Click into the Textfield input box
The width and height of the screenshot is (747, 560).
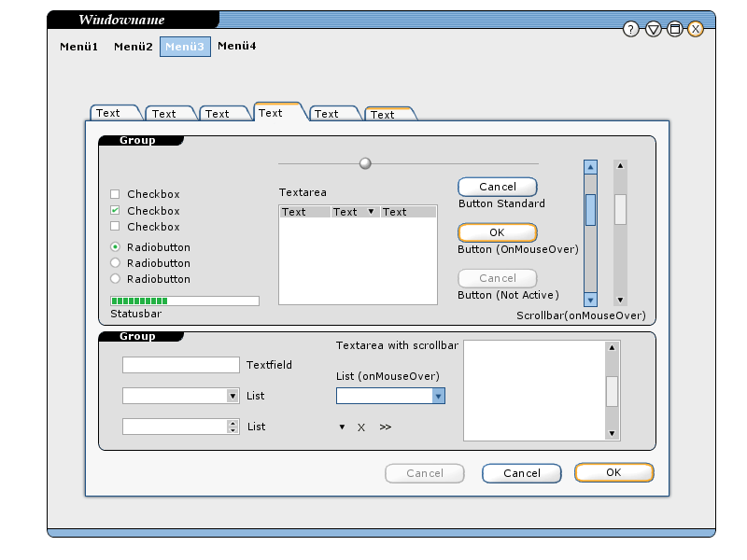[180, 365]
